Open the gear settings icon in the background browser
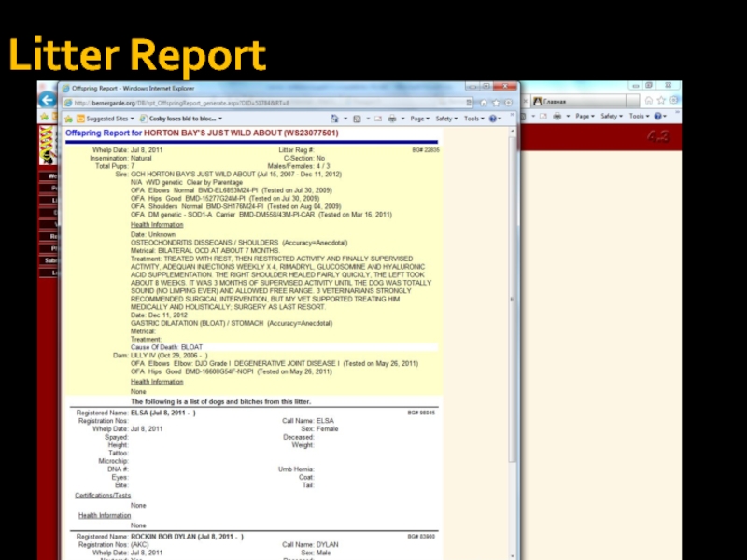 673,100
